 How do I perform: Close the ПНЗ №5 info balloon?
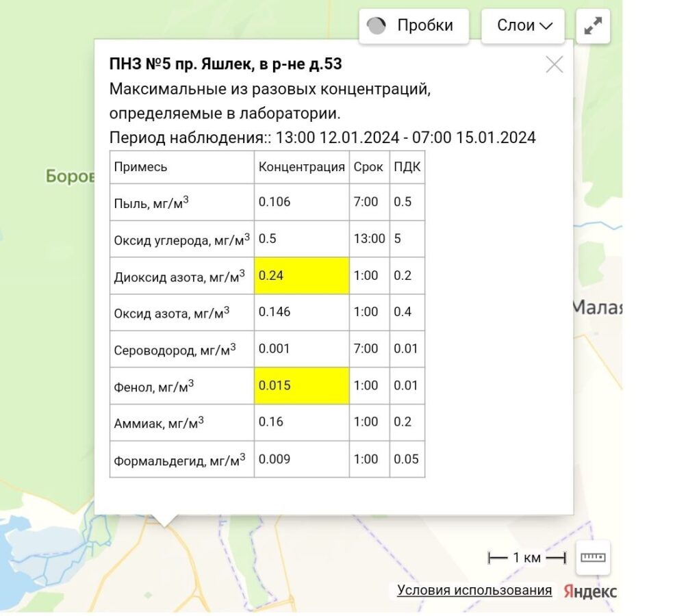(554, 65)
